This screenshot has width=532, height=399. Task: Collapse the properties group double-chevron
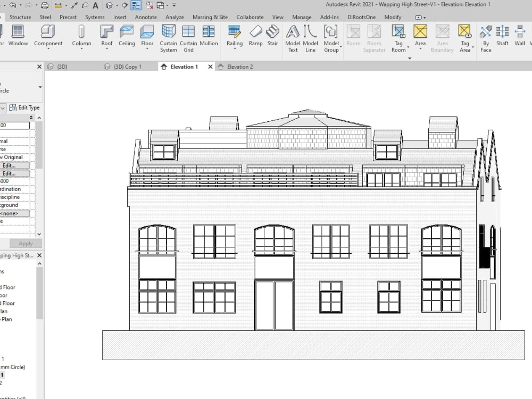click(x=31, y=118)
